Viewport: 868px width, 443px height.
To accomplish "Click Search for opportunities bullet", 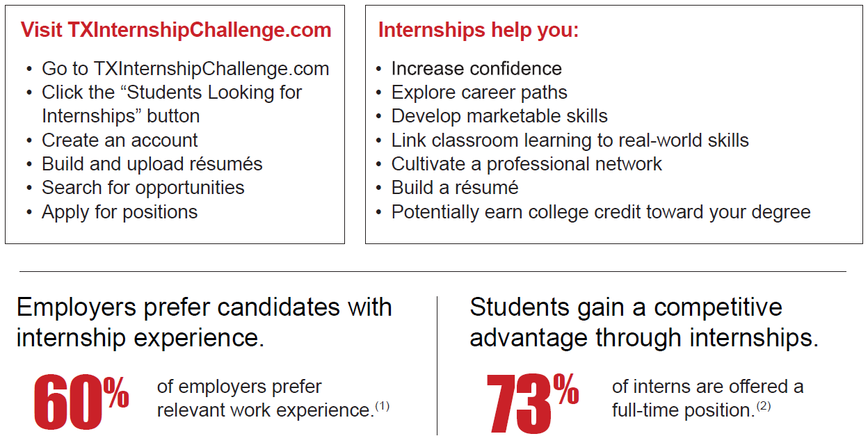I will tap(143, 188).
